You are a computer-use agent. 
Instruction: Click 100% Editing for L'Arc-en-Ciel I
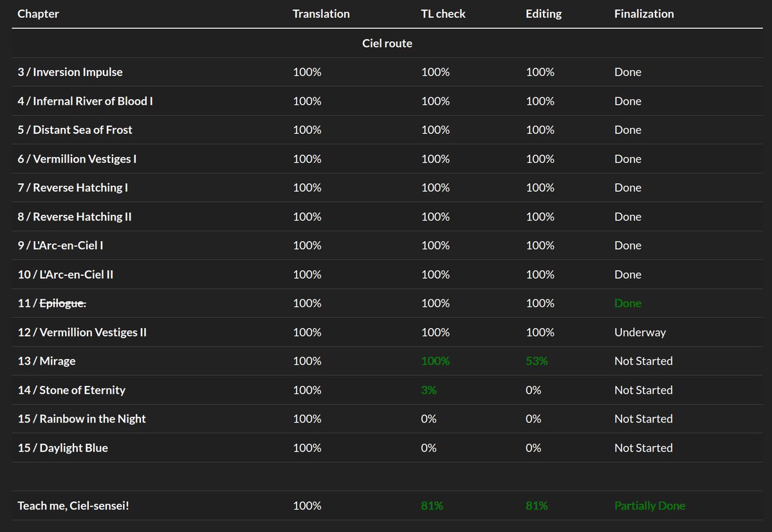pos(540,246)
